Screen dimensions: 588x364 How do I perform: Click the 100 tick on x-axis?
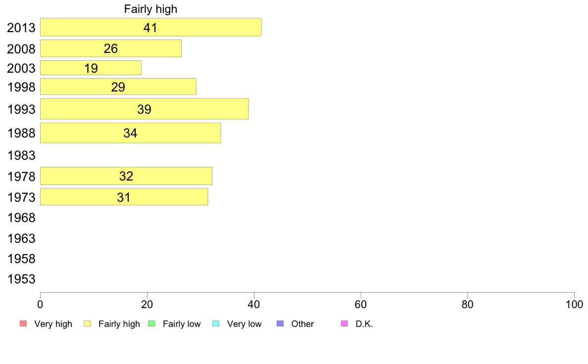pyautogui.click(x=574, y=304)
